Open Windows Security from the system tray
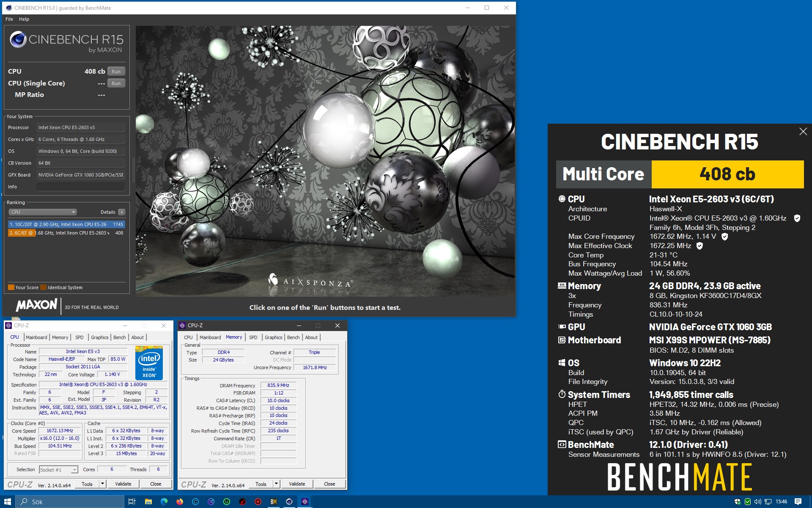This screenshot has width=812, height=508. tap(738, 502)
